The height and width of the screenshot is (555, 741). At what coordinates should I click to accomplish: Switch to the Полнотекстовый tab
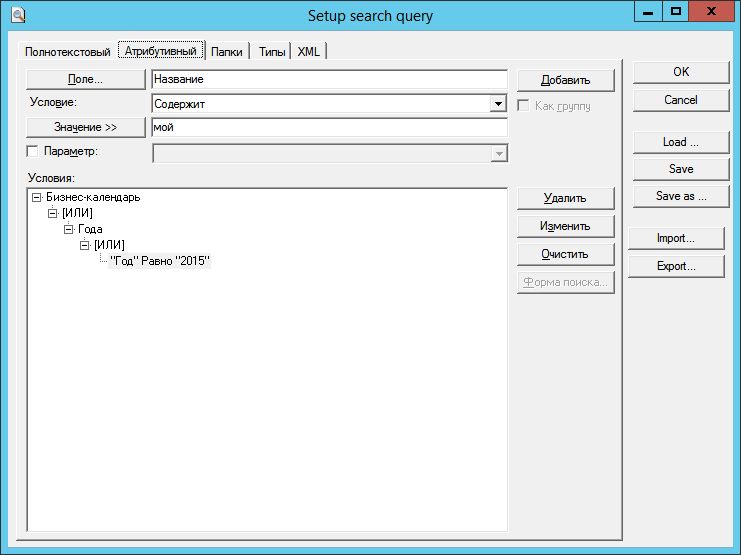(67, 51)
